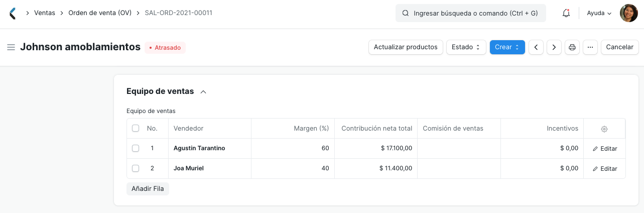Viewport: 644px width, 213px height.
Task: Click the ERPNext home logo icon
Action: [13, 13]
